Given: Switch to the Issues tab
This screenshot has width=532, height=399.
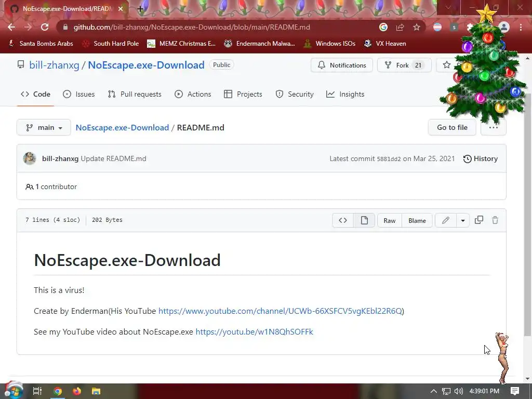Looking at the screenshot, I should click(79, 95).
